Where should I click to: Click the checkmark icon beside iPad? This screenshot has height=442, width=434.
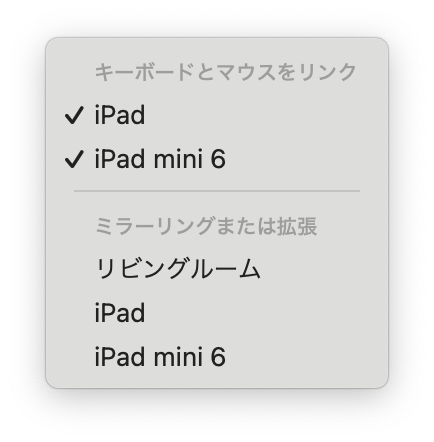(74, 115)
